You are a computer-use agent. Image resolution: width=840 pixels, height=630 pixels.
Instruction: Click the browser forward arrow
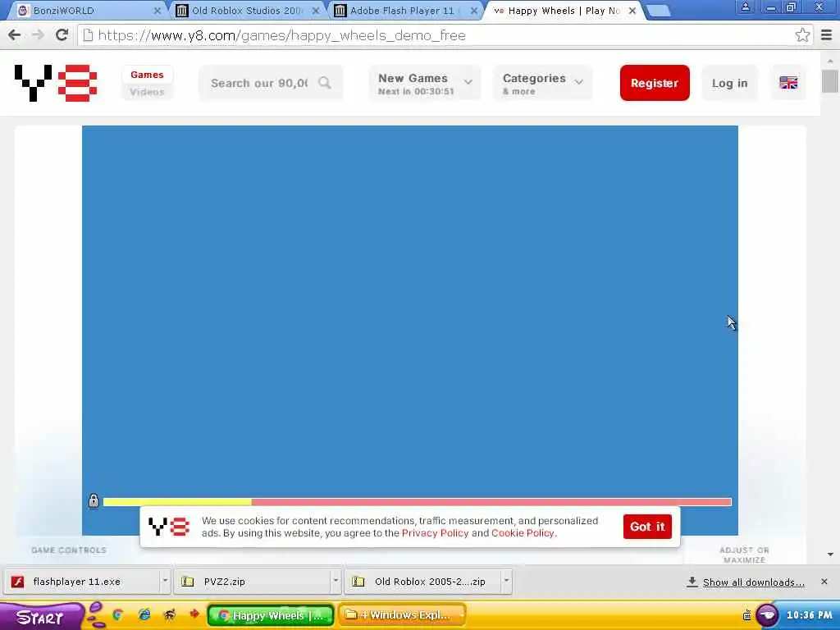(x=38, y=35)
